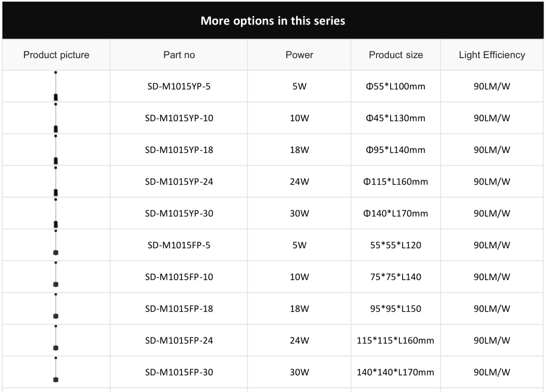Click the 140*140*L170mm size cell

(x=396, y=372)
